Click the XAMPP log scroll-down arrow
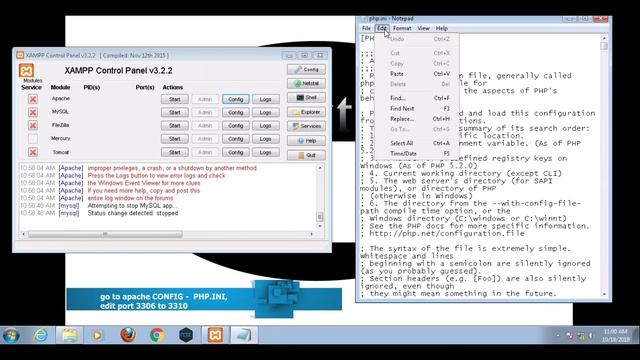The image size is (640, 360). 320,226
